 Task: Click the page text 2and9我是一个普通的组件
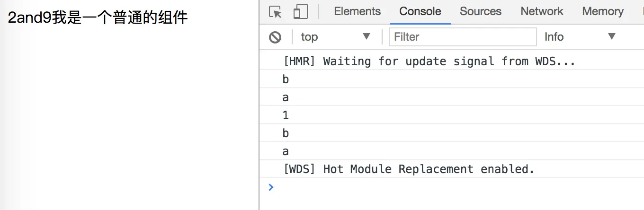coord(98,18)
